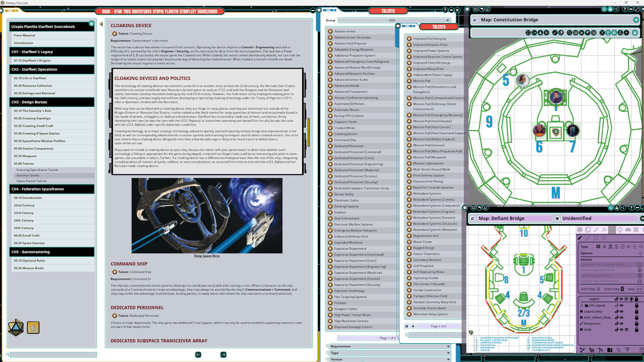Image resolution: width=644 pixels, height=362 pixels.
Task: Select the walls editing tool icon in Defiant panel
Action: tap(612, 230)
